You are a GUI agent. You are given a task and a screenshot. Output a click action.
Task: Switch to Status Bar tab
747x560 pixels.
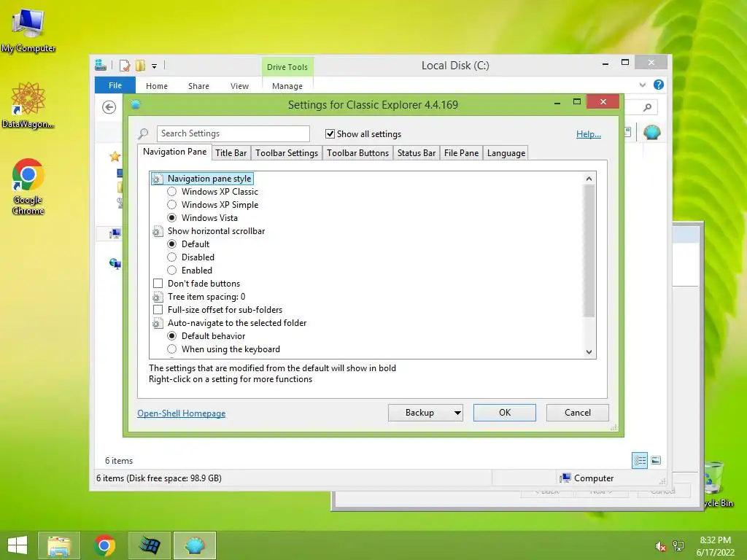[416, 153]
